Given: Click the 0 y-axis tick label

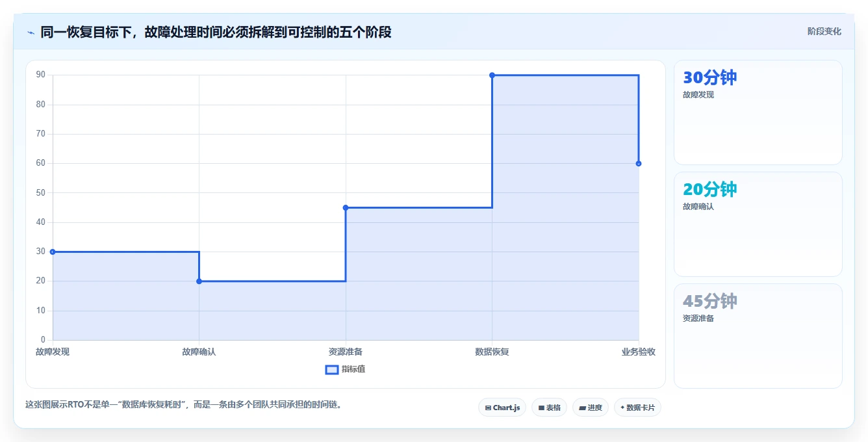Looking at the screenshot, I should 44,339.
